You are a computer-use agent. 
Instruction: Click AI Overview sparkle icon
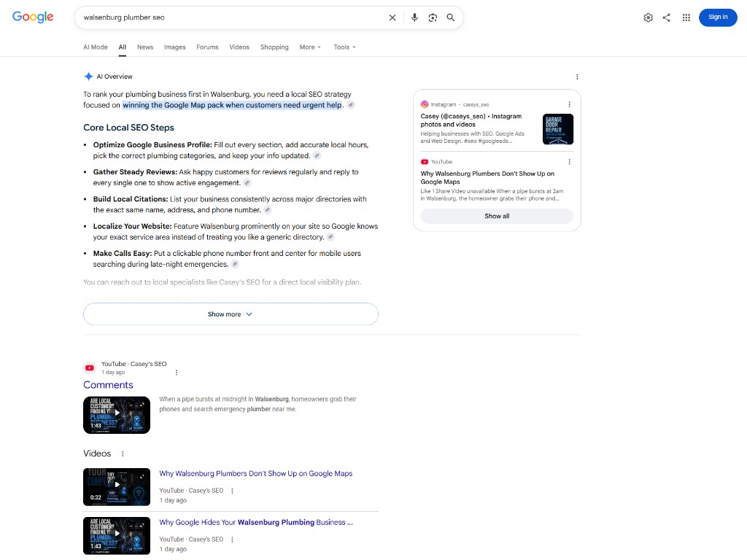[x=88, y=76]
